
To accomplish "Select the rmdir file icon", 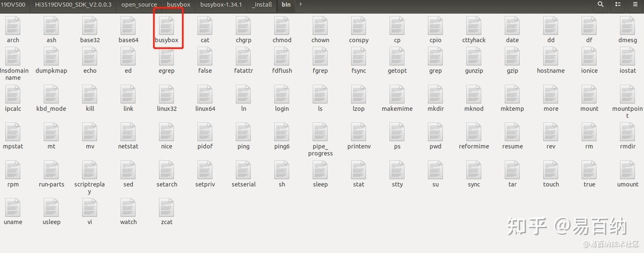I will coord(628,132).
